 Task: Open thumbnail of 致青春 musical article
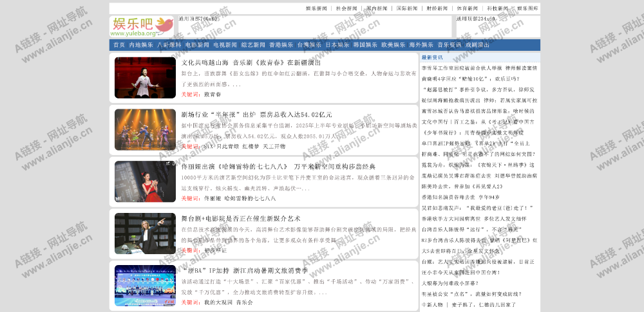145,78
